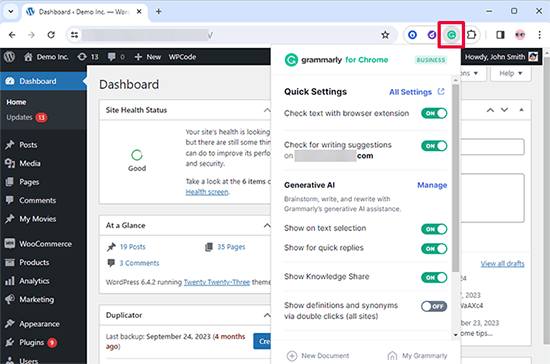Open WPCode in the admin bar
Image resolution: width=550 pixels, height=364 pixels.
[x=182, y=57]
